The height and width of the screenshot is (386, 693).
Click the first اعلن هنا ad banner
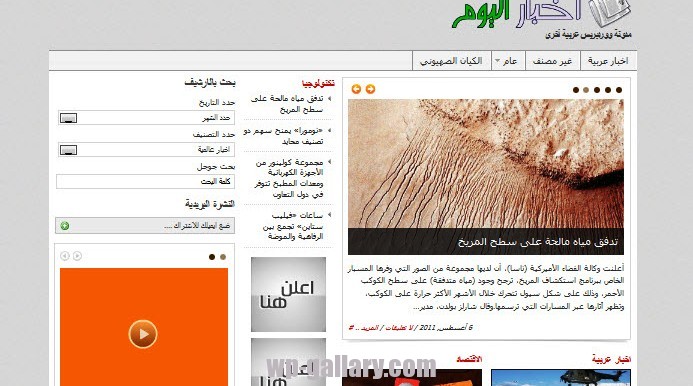point(289,294)
